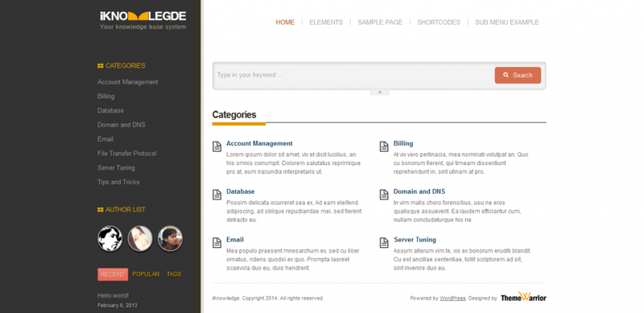This screenshot has width=644, height=313.
Task: Click the document icon beside Billing
Action: 384,146
